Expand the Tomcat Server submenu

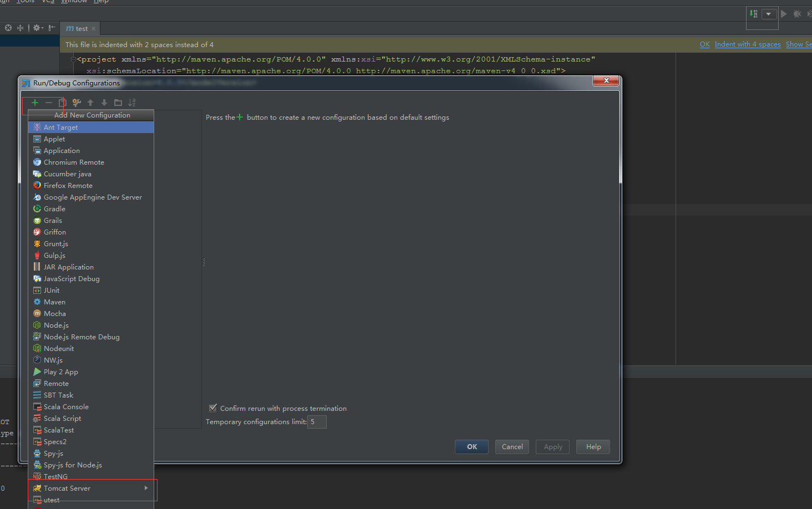pos(91,488)
